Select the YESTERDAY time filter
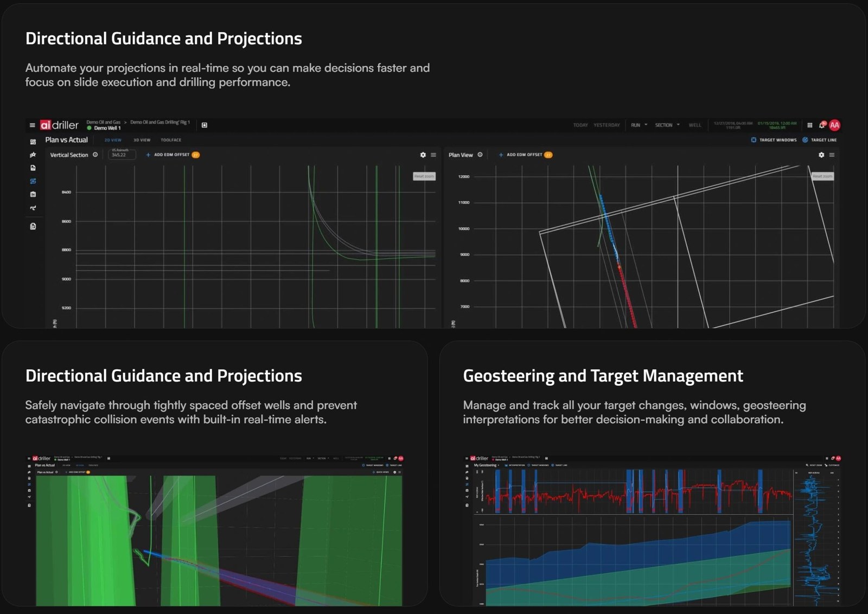 pos(607,125)
